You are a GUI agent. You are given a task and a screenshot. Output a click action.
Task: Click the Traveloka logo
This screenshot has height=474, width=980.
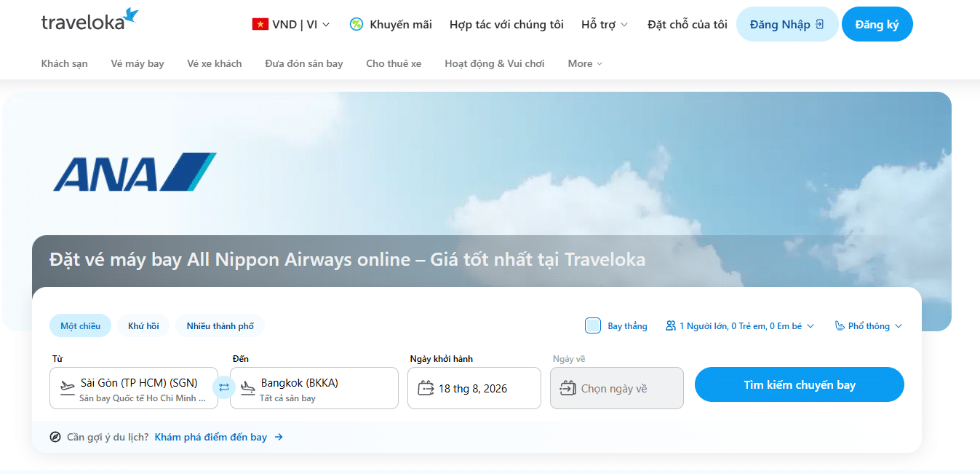click(x=89, y=20)
